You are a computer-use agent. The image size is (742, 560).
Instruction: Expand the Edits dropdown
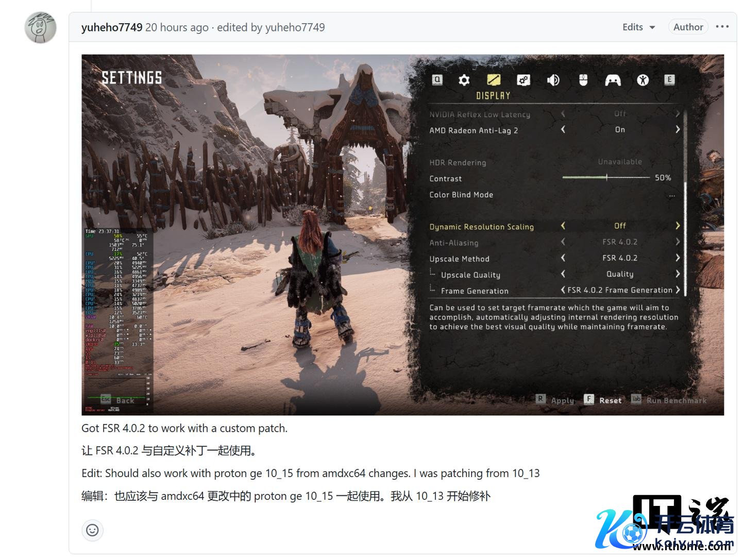[x=638, y=27]
